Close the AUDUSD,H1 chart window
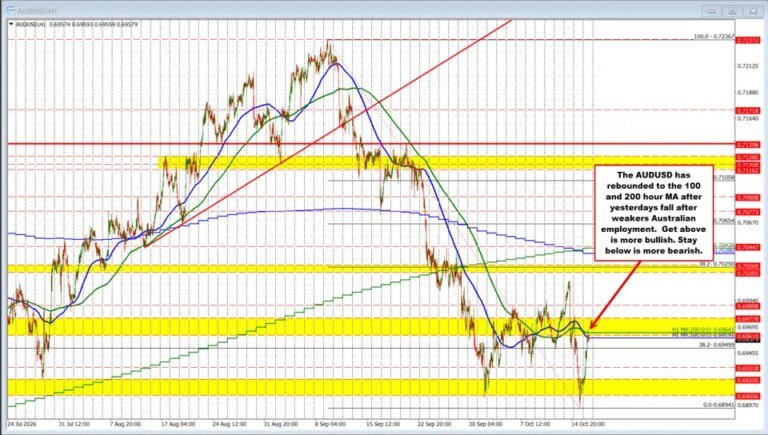 (752, 10)
